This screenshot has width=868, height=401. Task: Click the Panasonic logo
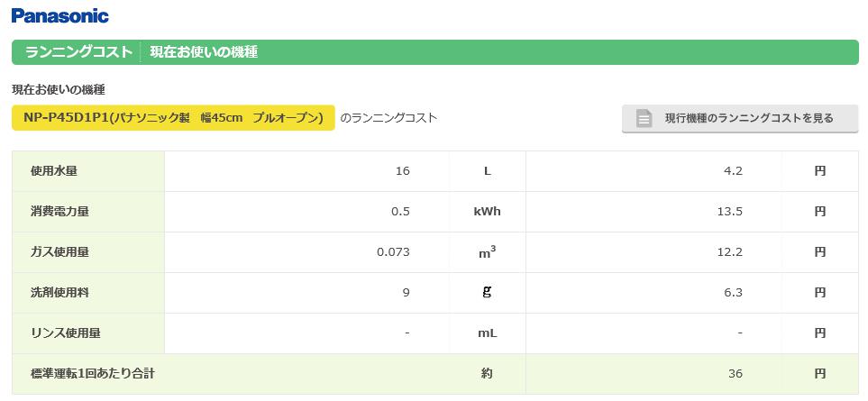[x=60, y=15]
